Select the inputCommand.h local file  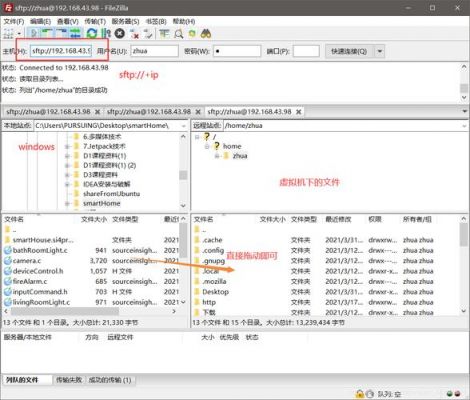pos(40,292)
